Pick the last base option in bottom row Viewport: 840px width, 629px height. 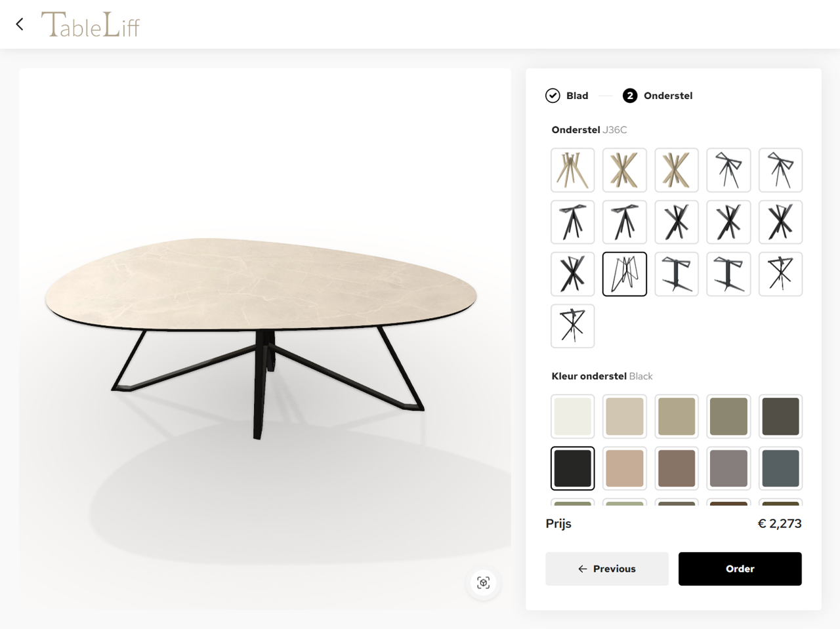click(x=573, y=326)
